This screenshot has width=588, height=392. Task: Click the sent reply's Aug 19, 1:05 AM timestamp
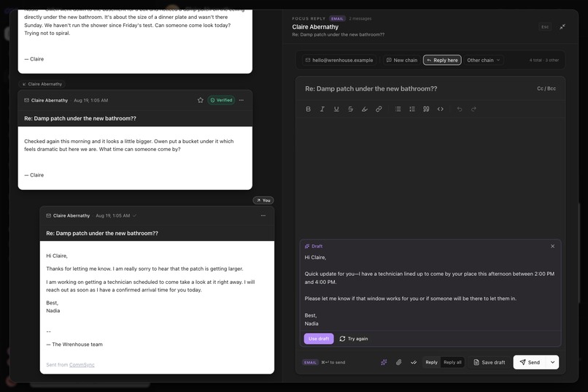113,215
